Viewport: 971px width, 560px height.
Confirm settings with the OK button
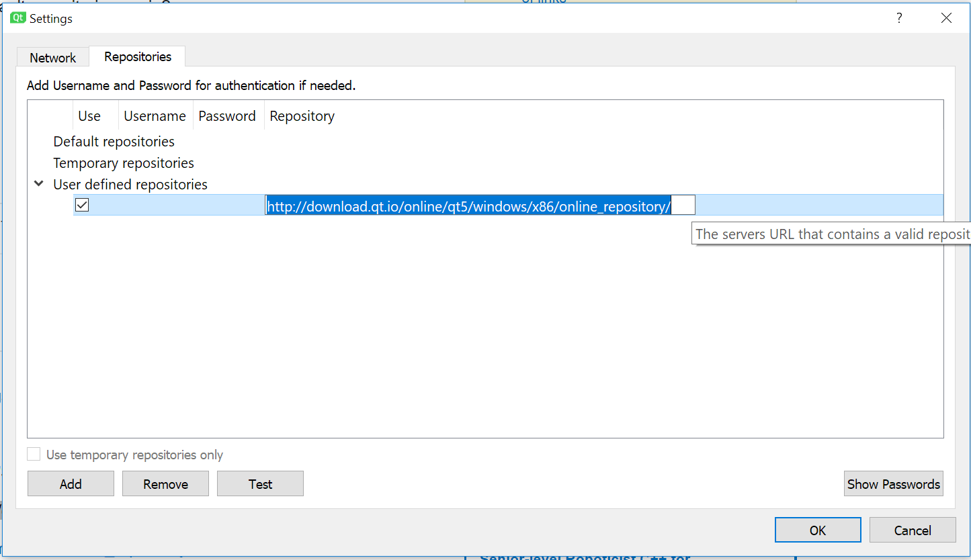click(818, 530)
